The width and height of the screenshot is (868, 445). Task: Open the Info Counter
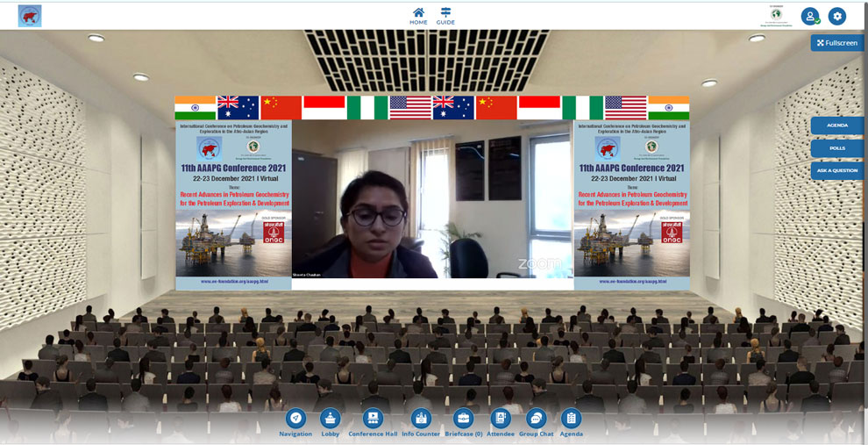(421, 423)
